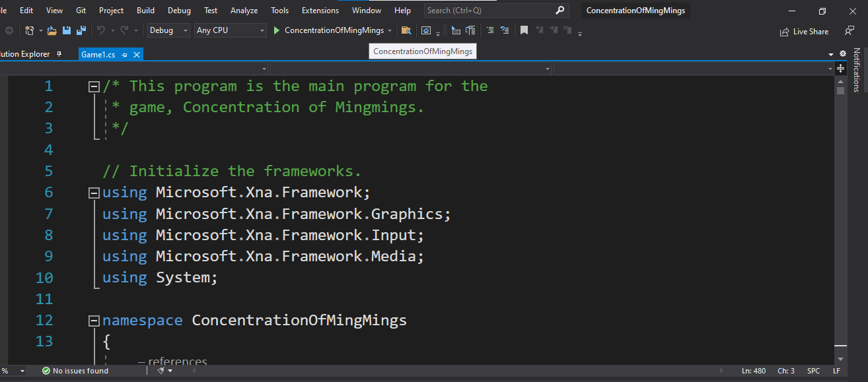The width and height of the screenshot is (868, 382).
Task: Select the Find in Files icon
Action: coord(406,30)
